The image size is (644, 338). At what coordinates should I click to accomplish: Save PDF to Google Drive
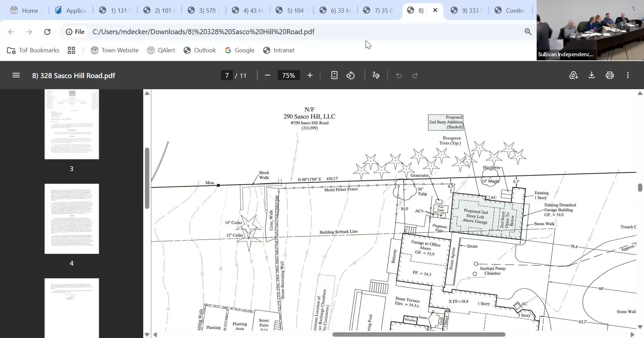pos(574,75)
